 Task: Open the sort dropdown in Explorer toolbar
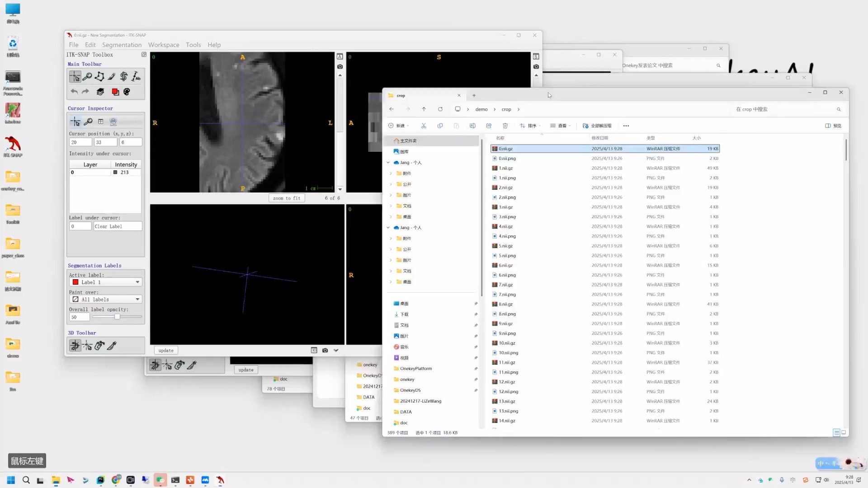pos(531,126)
